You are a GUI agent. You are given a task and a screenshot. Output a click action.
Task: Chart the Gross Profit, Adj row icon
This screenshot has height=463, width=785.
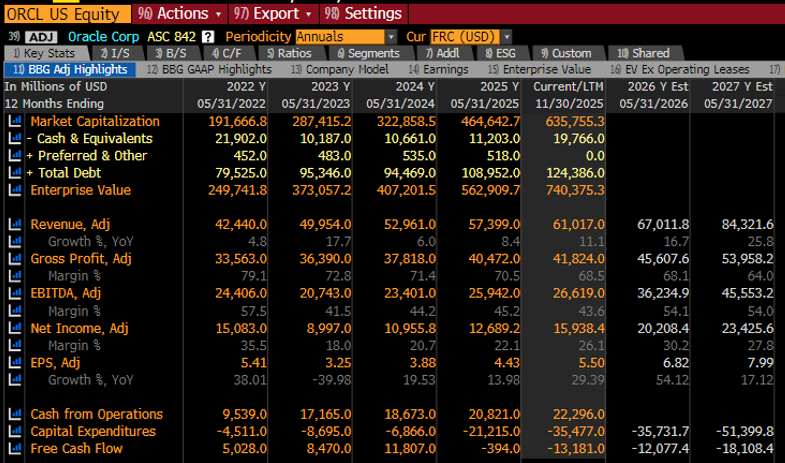click(x=14, y=259)
